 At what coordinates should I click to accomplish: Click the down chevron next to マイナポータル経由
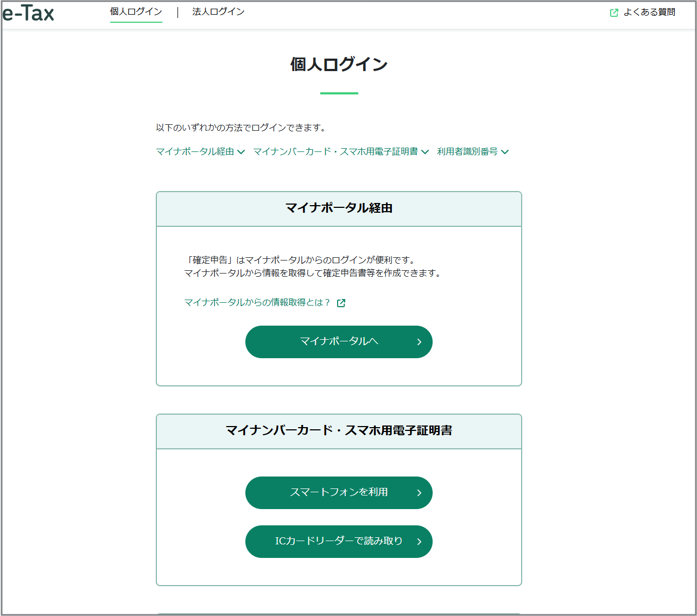pos(241,152)
